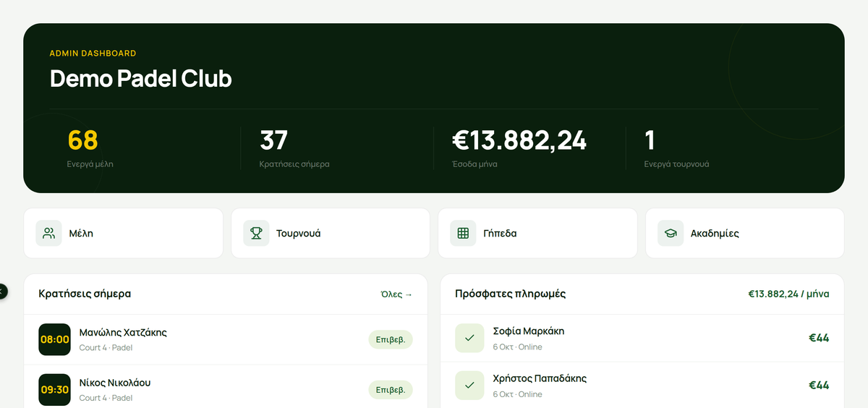The height and width of the screenshot is (408, 868).
Task: Select the Σοφία Μαρκάκη payment name
Action: click(529, 331)
